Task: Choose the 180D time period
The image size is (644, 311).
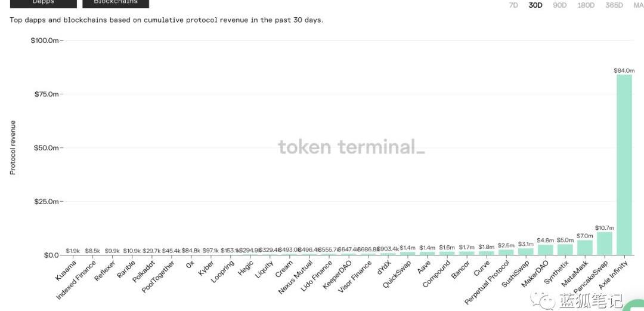Action: click(x=586, y=5)
